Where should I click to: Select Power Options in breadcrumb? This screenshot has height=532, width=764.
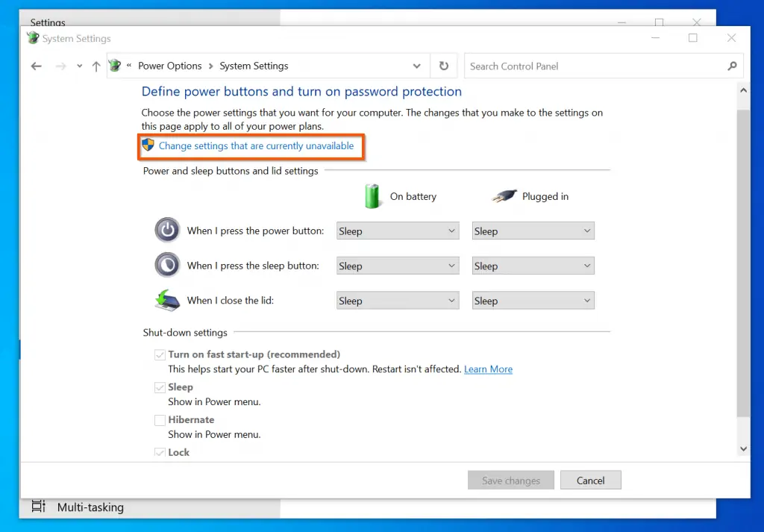[169, 66]
